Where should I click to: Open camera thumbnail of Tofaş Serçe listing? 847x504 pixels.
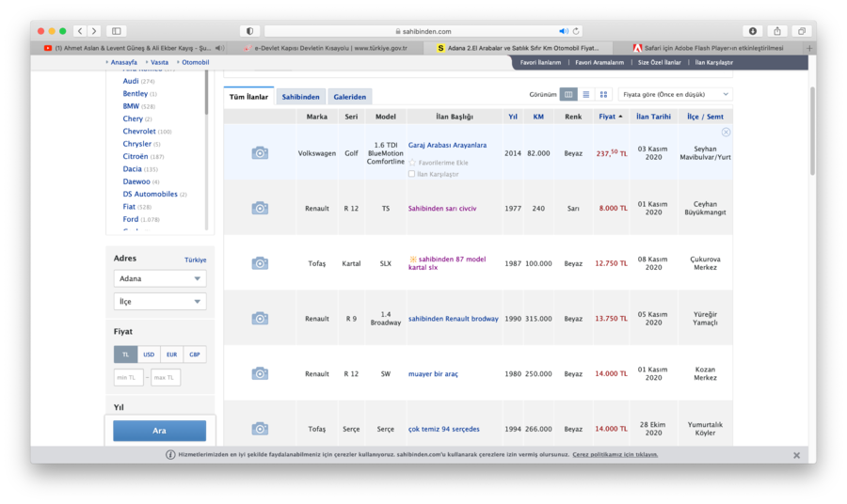coord(260,429)
